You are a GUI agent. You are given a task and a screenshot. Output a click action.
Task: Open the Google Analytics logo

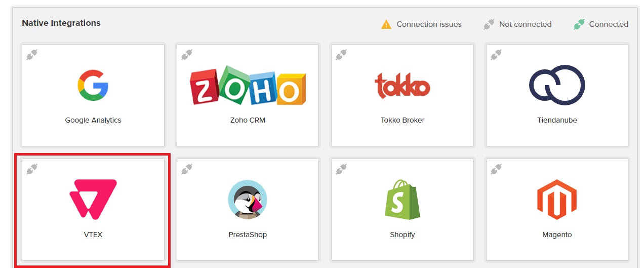tap(93, 85)
